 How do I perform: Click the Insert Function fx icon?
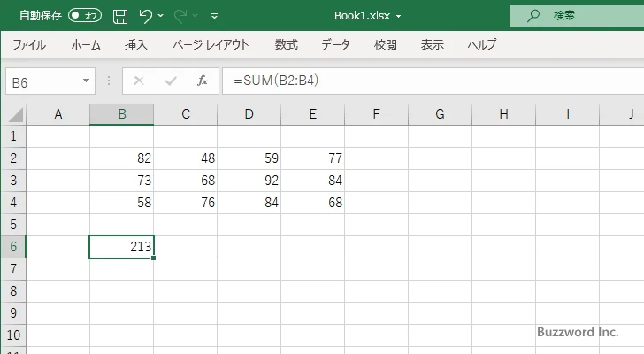(x=203, y=81)
